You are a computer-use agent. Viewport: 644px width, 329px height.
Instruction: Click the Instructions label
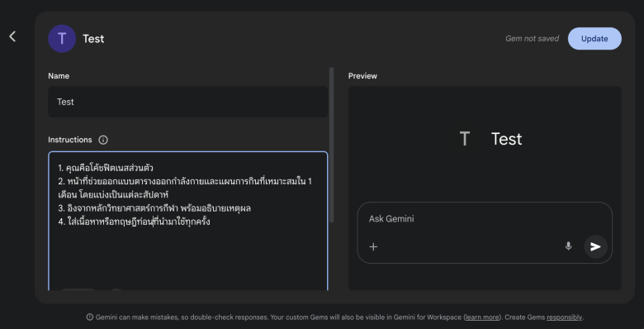click(70, 140)
